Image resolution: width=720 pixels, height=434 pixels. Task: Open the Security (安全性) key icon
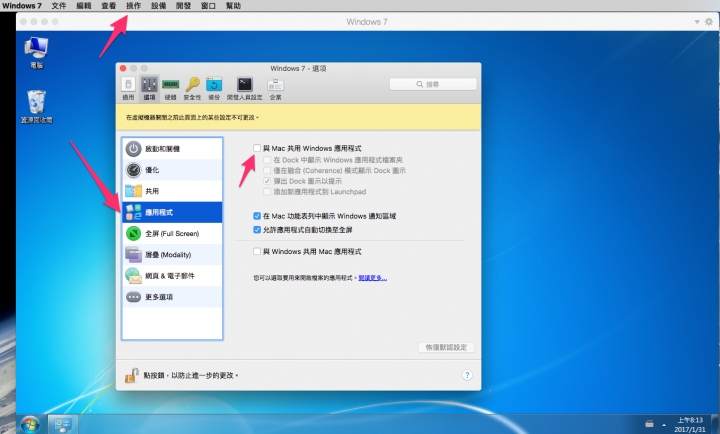pos(192,88)
